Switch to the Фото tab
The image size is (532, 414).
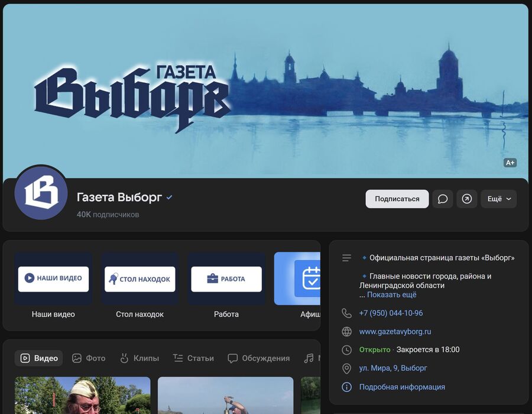(89, 358)
